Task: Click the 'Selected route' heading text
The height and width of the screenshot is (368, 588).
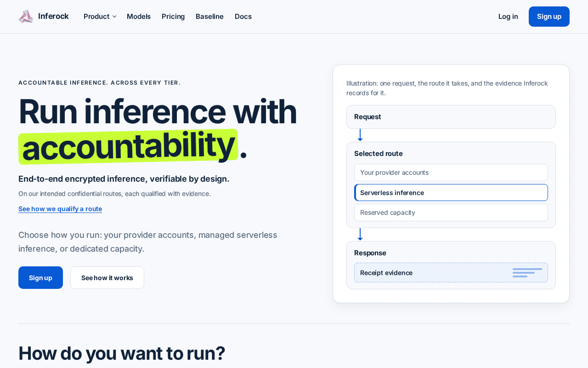Action: tap(379, 154)
